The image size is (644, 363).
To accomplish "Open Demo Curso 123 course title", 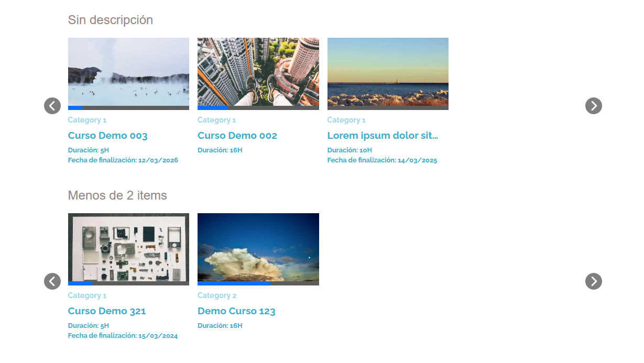I will [x=236, y=311].
